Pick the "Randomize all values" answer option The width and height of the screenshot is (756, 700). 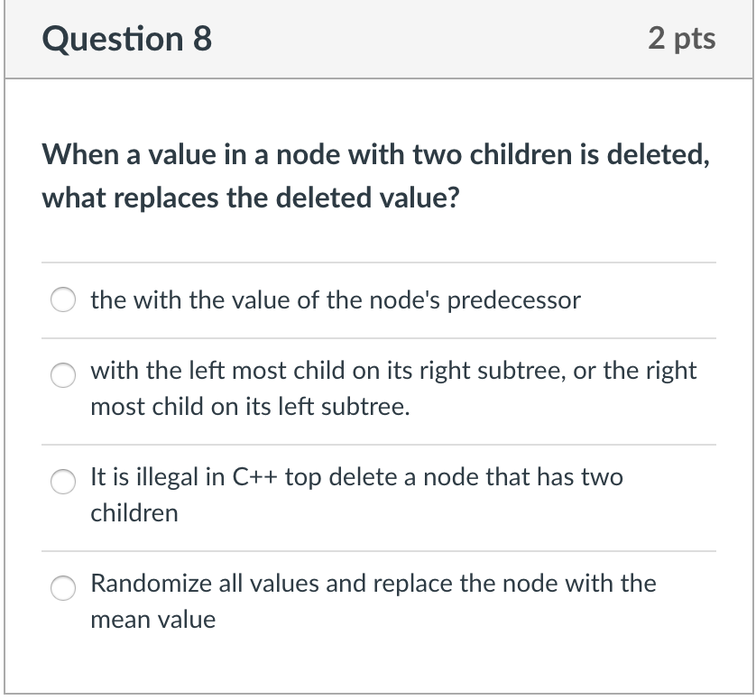[x=61, y=589]
